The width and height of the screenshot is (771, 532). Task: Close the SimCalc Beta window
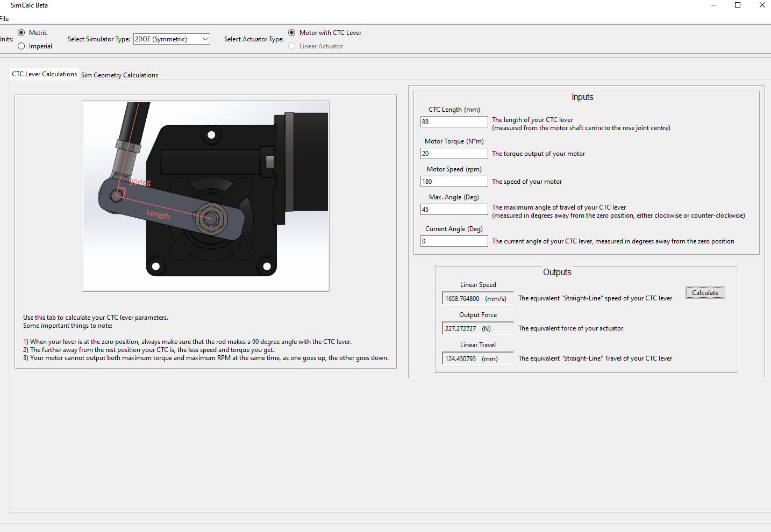pos(762,5)
